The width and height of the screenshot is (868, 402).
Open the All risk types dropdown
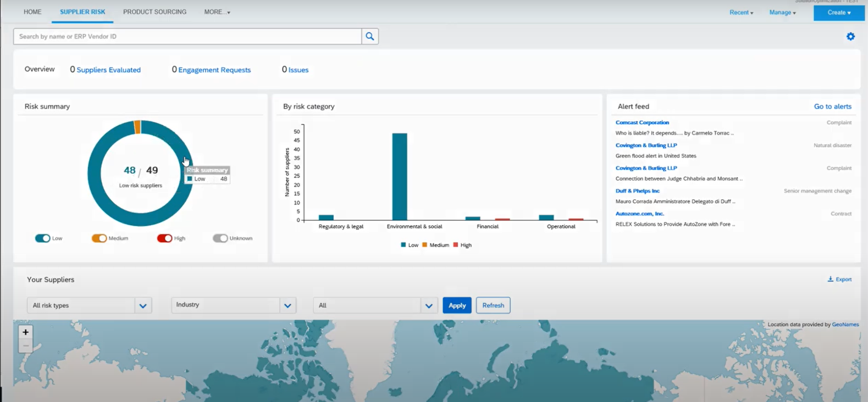point(89,305)
